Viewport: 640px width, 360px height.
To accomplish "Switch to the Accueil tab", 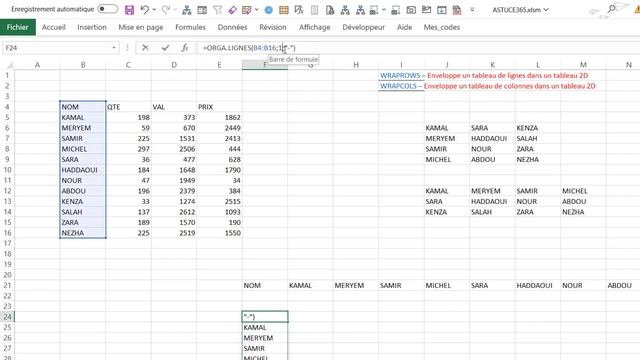I will point(53,27).
